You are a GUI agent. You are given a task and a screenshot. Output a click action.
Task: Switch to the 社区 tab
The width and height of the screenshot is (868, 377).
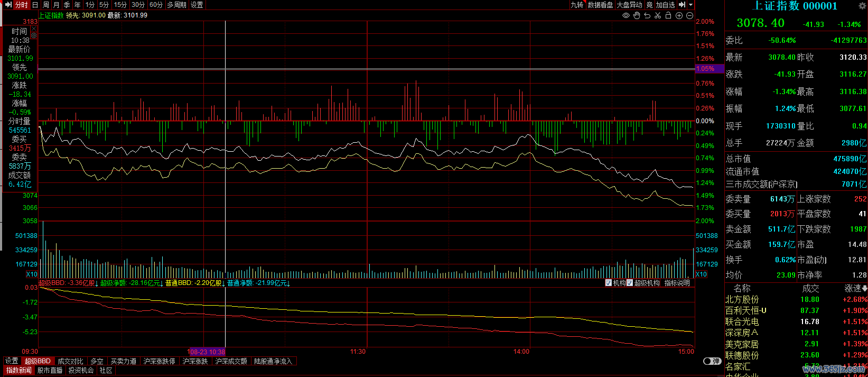pos(106,371)
